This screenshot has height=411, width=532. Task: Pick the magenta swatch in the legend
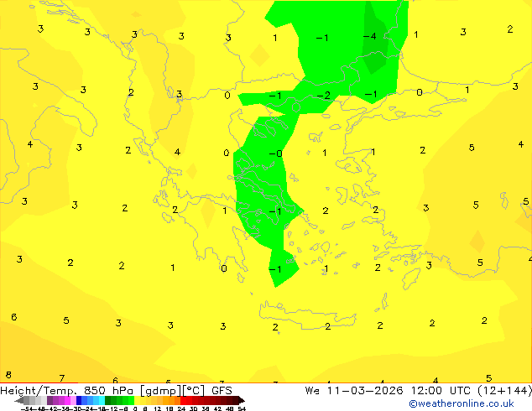(x=67, y=400)
